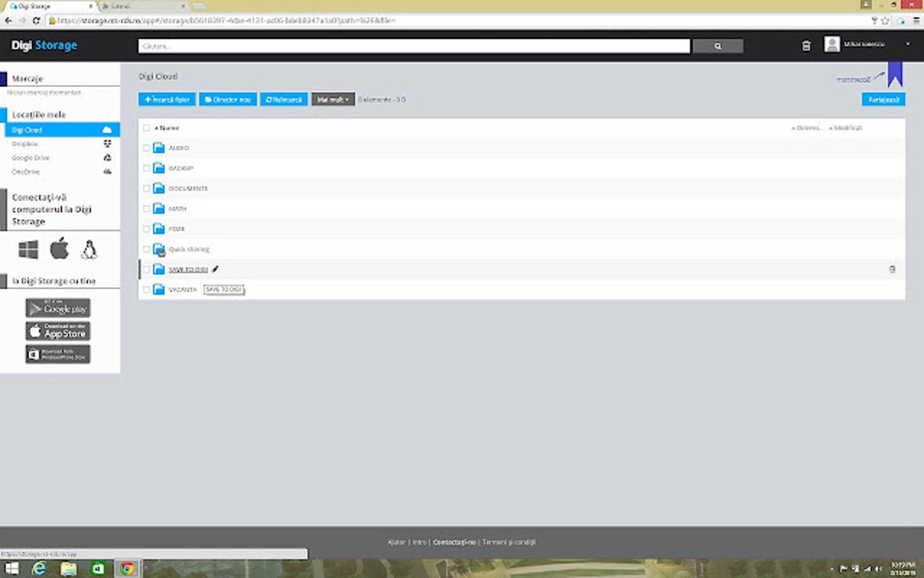924x578 pixels.
Task: Click the Partajează button
Action: click(x=885, y=99)
